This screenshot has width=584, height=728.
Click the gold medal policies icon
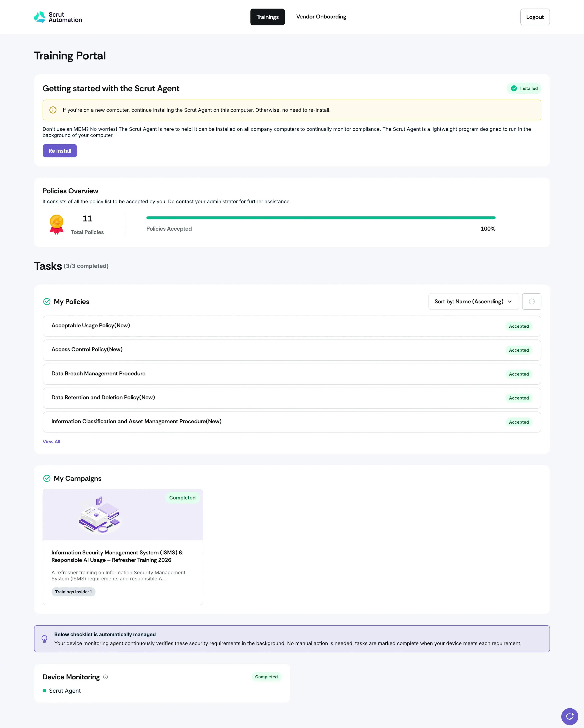click(56, 225)
